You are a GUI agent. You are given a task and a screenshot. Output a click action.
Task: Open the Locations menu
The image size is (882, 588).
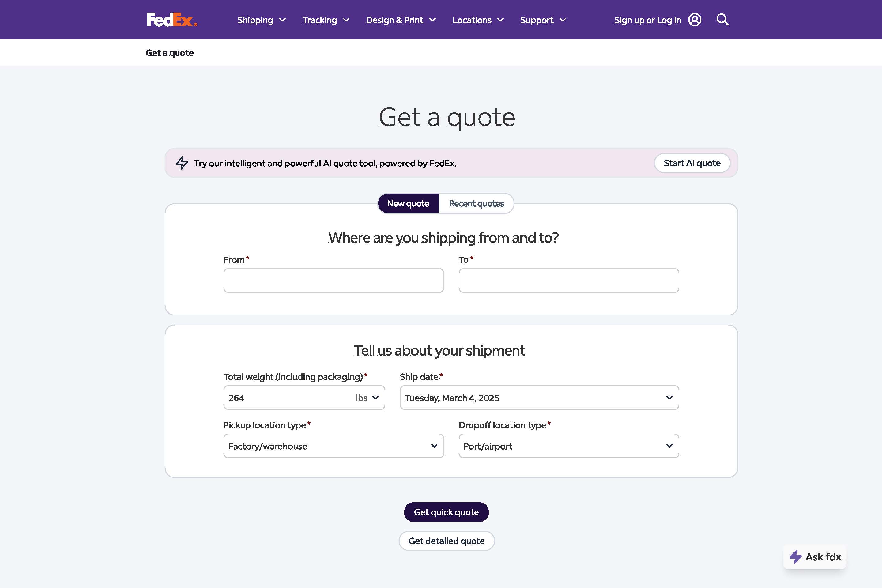[478, 20]
